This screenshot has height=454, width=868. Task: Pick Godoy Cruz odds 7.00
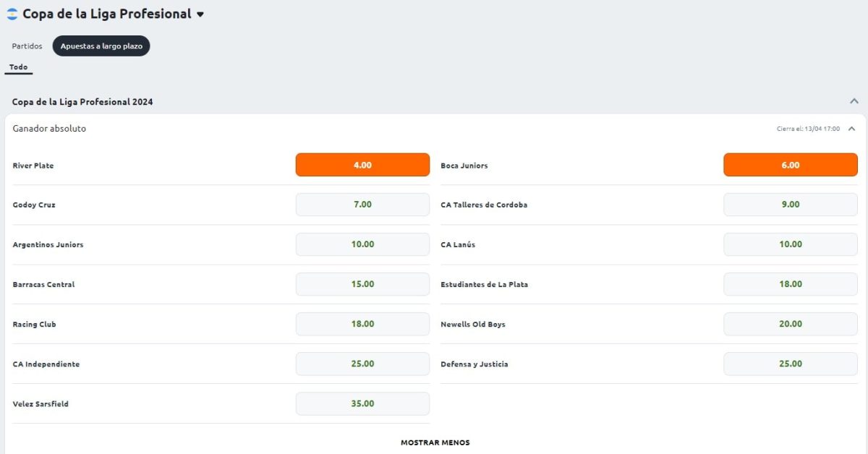362,205
